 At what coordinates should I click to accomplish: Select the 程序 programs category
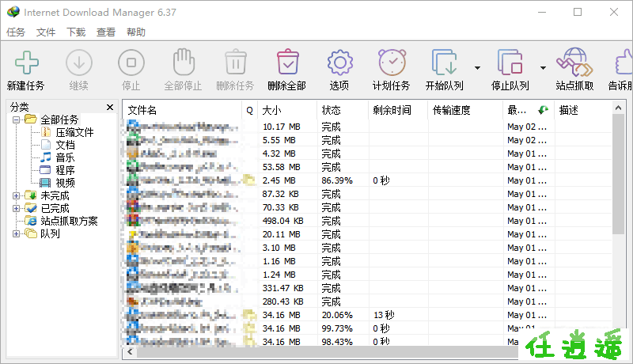pos(65,170)
